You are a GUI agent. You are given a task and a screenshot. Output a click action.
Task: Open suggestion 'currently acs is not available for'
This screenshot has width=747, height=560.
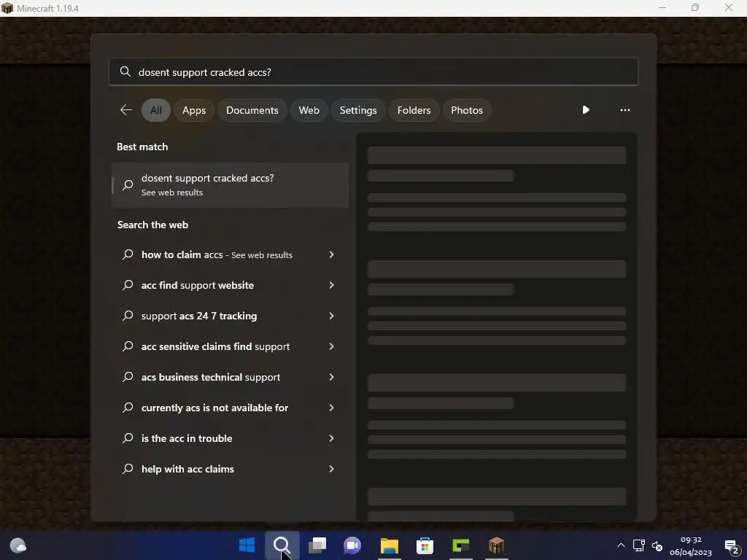tap(231, 408)
